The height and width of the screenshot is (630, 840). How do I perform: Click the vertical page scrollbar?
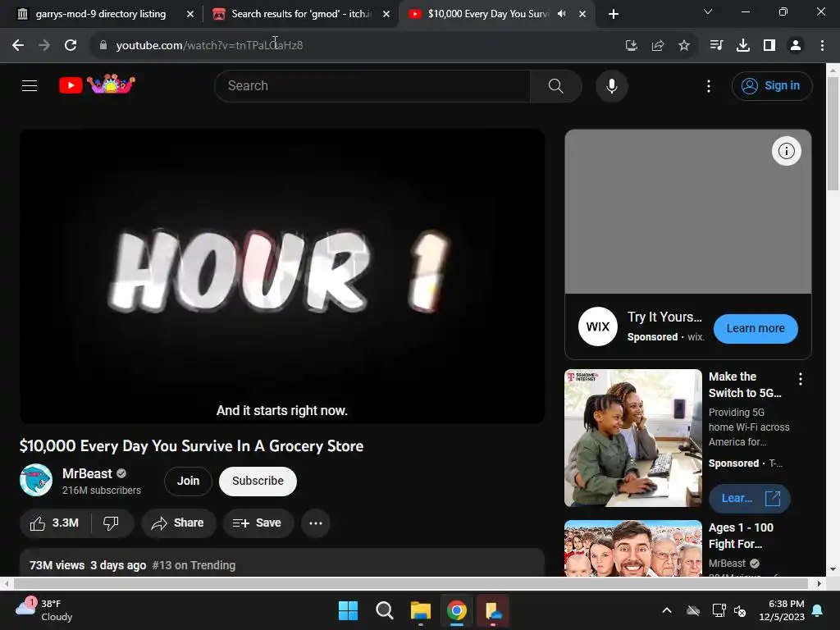[833, 133]
